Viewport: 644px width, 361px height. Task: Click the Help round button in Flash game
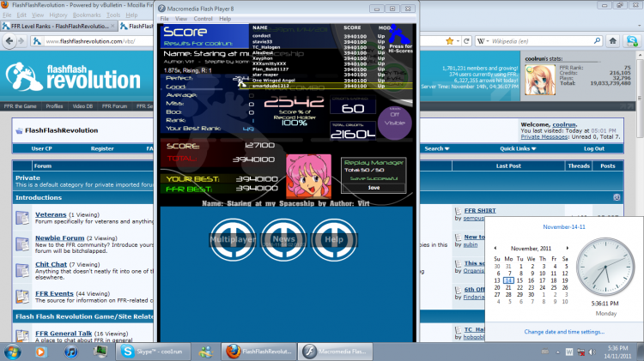pyautogui.click(x=334, y=239)
